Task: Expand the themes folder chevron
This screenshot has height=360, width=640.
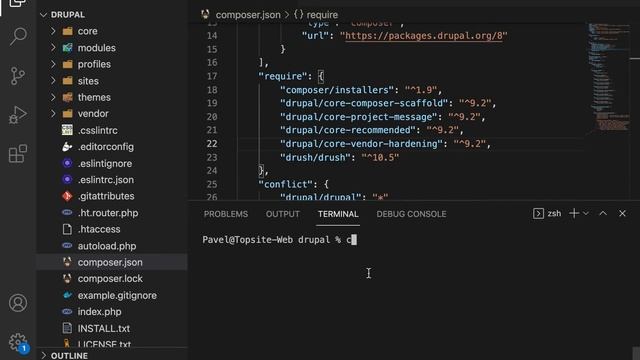Action: tap(53, 97)
